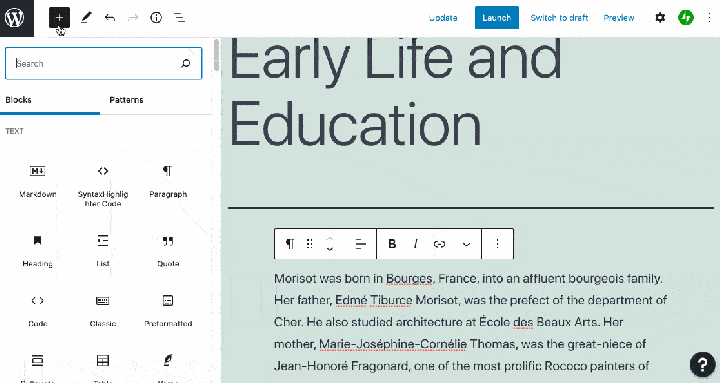Click the Early Life and Education heading

tap(395, 92)
